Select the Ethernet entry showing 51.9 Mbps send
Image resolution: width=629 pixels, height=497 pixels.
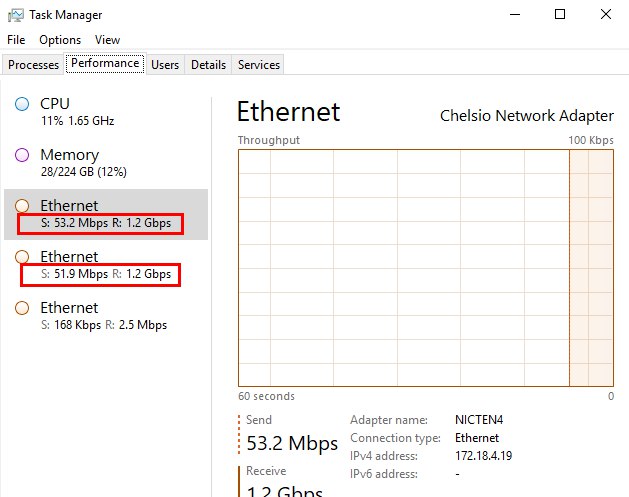pyautogui.click(x=106, y=265)
